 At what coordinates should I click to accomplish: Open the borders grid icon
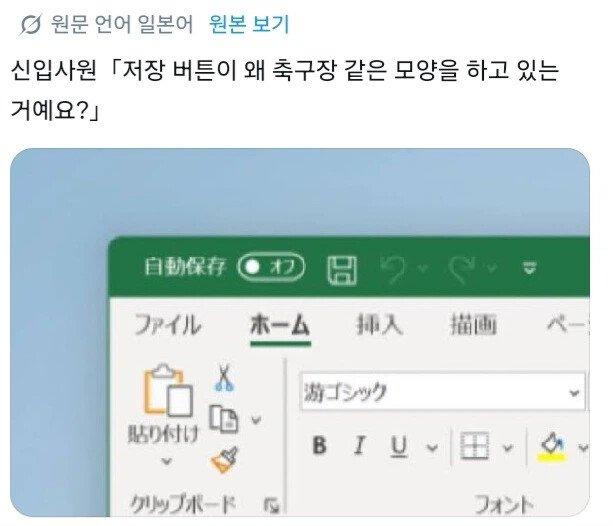[x=474, y=446]
